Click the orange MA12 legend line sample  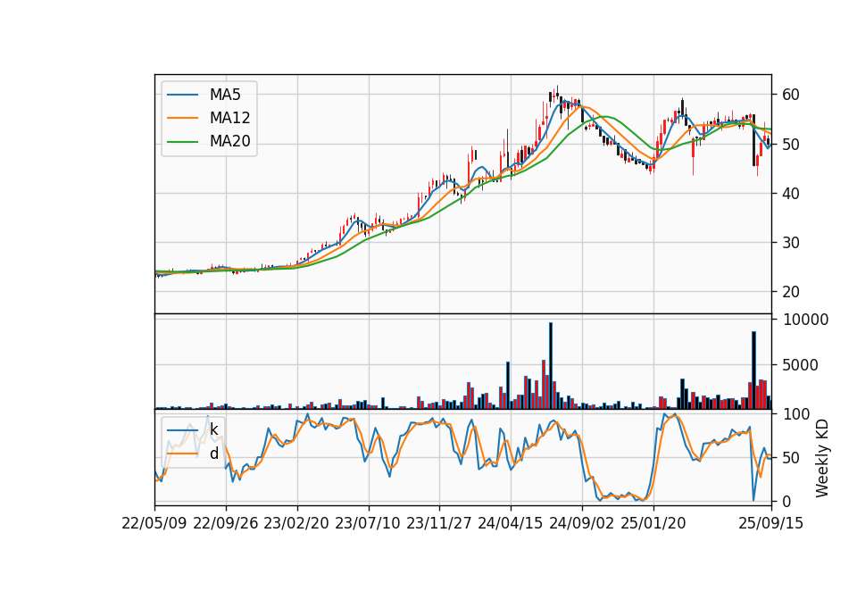tap(182, 118)
